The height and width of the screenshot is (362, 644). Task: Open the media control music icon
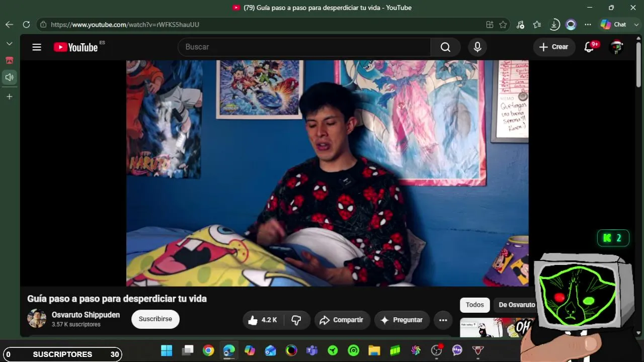520,25
